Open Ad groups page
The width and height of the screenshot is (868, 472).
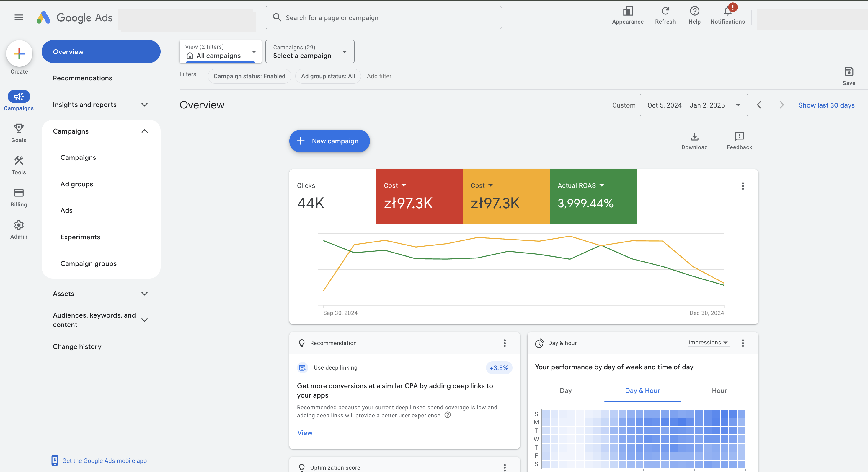76,184
